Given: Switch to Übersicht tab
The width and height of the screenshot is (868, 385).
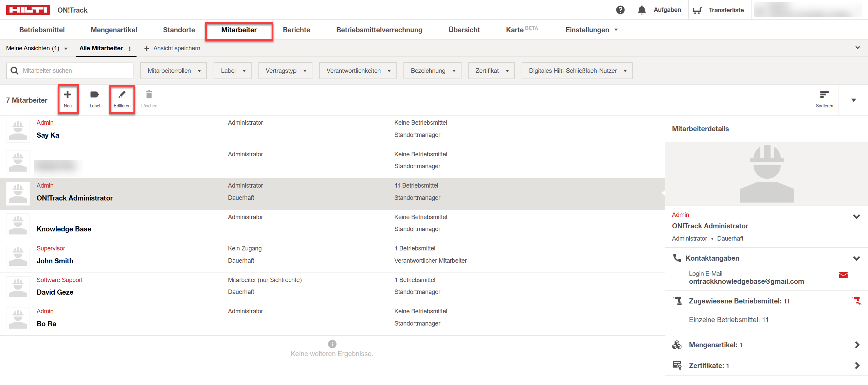Looking at the screenshot, I should 464,30.
